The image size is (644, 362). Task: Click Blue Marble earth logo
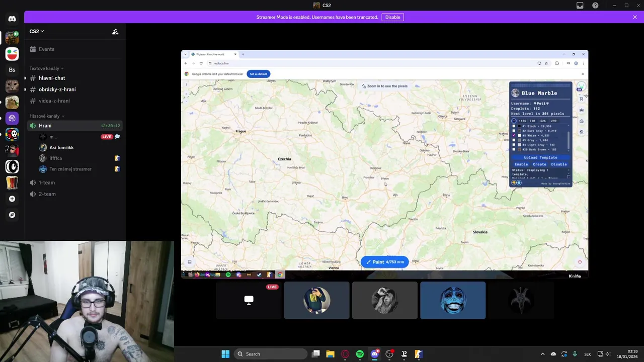(515, 93)
